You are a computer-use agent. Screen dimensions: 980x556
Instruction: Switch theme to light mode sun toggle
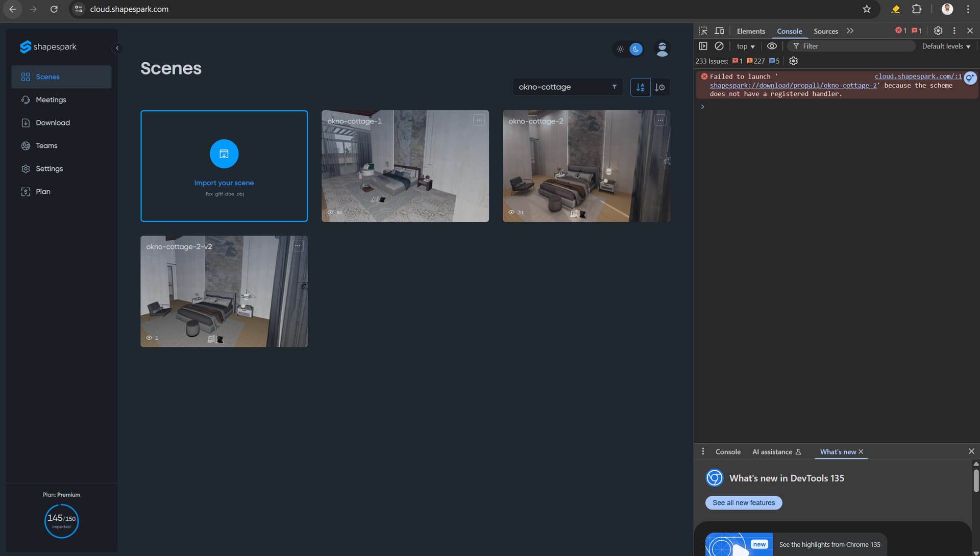point(620,49)
